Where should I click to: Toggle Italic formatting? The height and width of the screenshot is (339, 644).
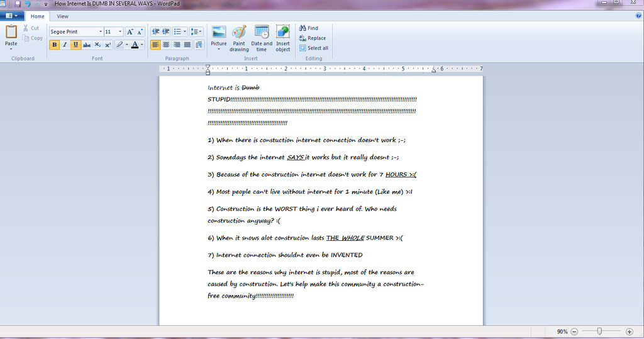[x=65, y=45]
